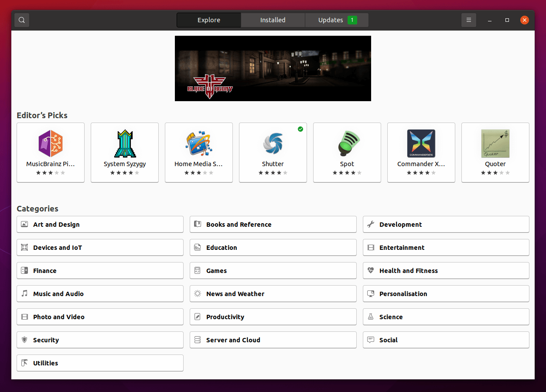546x392 pixels.
Task: Click the Development wrench icon
Action: (371, 225)
